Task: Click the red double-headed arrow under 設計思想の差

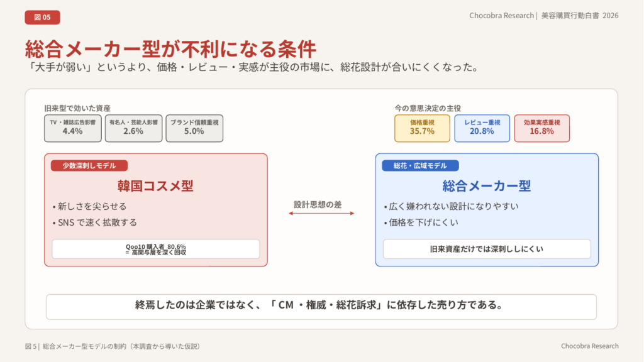Action: (x=321, y=214)
